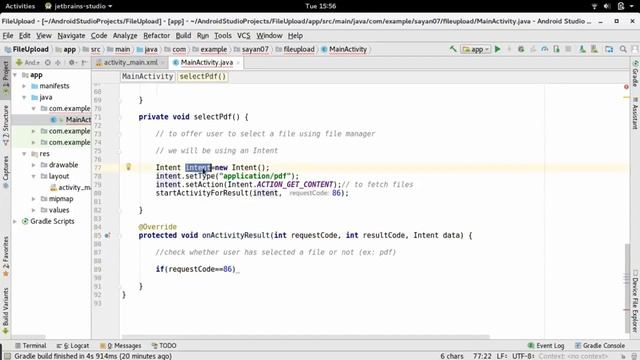Run the app with green play icon
The height and width of the screenshot is (360, 640).
[x=498, y=49]
